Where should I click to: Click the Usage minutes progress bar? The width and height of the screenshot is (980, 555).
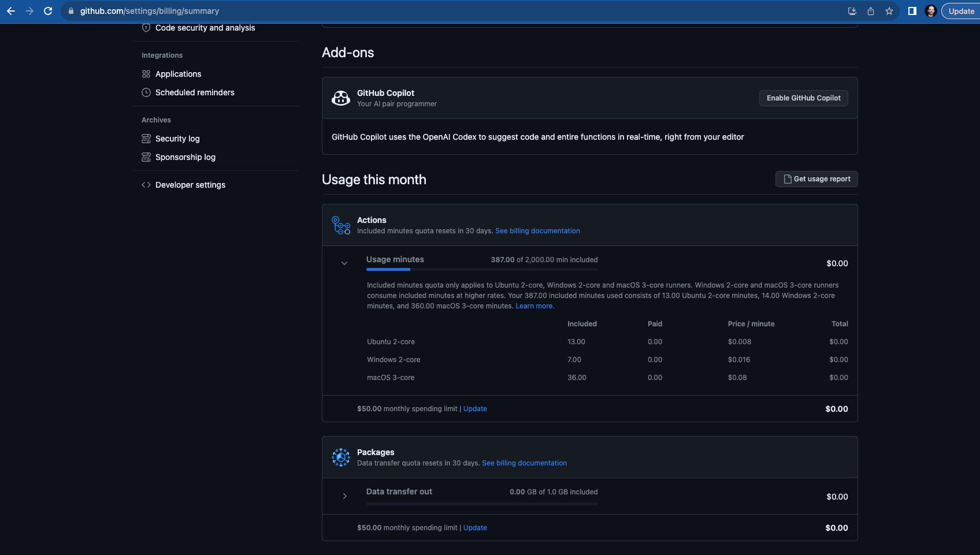point(482,269)
